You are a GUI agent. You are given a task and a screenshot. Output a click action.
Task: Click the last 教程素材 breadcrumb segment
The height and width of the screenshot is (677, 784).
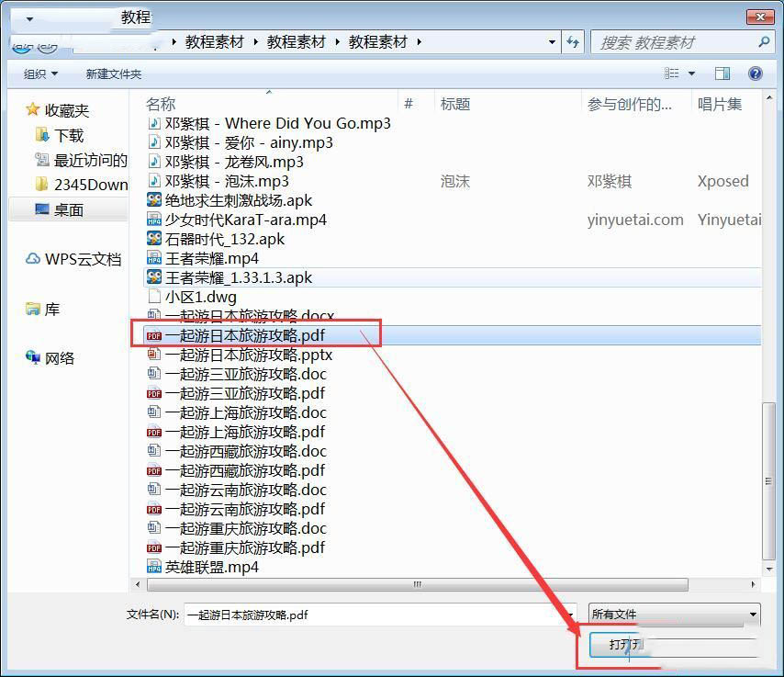click(x=377, y=42)
